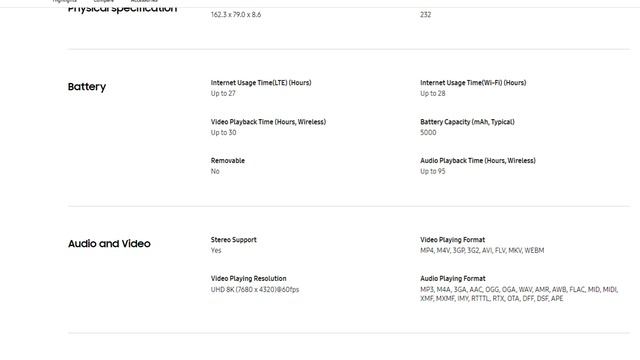The width and height of the screenshot is (640, 360).
Task: Select the value Up to 95
Action: 433,171
